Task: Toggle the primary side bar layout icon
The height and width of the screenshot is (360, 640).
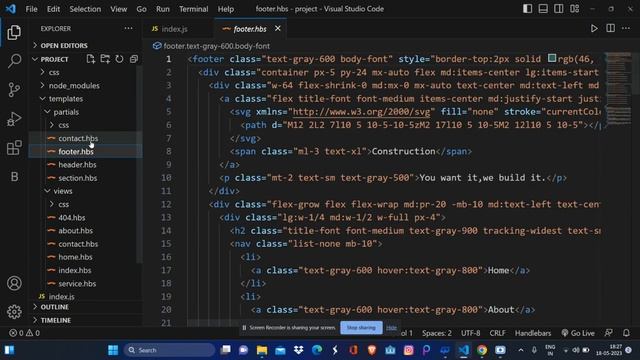Action: point(527,9)
